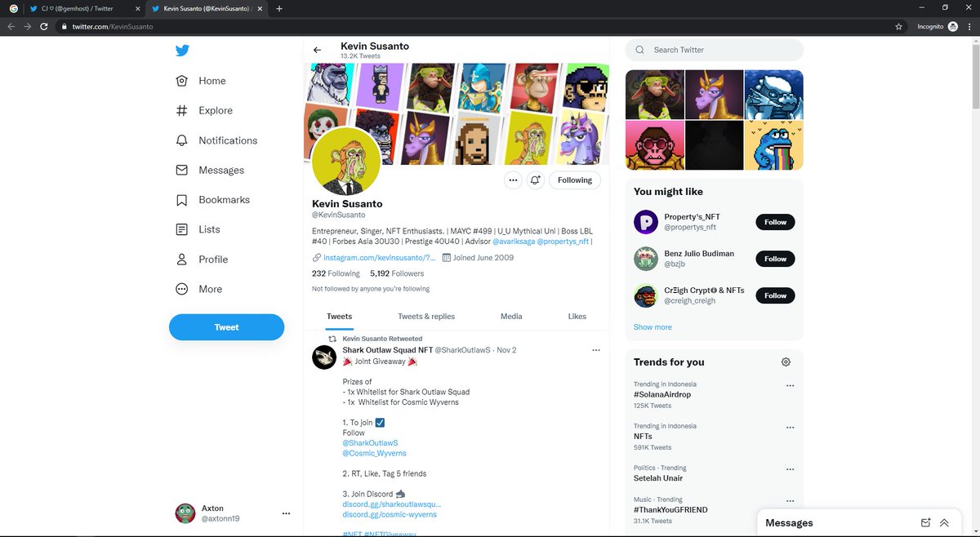Open options for the #SolanaAirdrop trend

click(790, 385)
